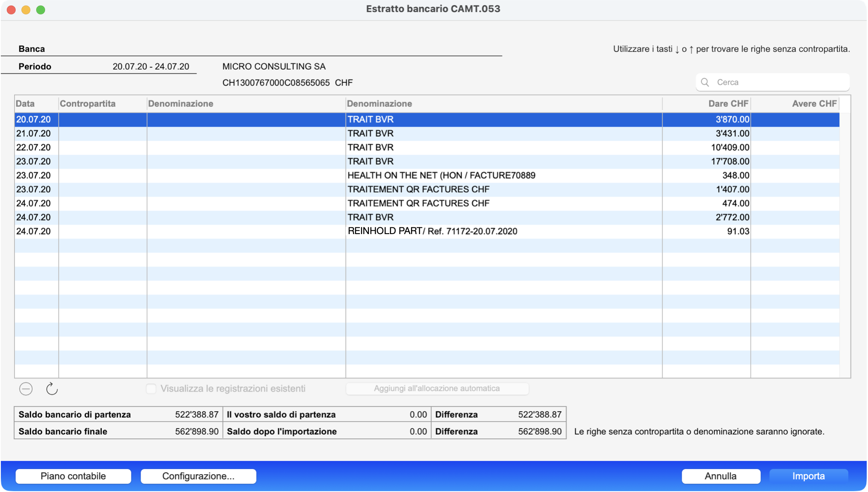Toggle Visualizza le registrazioni esistenti checkbox

(151, 389)
